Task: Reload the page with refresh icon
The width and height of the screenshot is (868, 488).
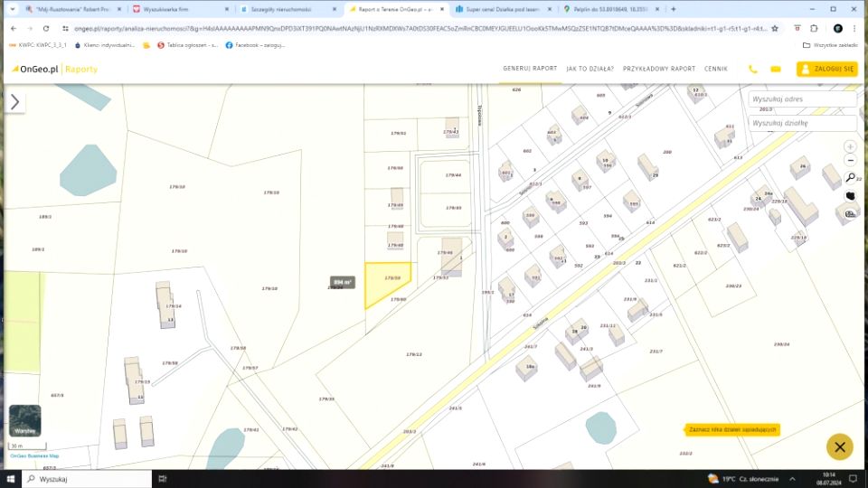Action: (x=46, y=28)
